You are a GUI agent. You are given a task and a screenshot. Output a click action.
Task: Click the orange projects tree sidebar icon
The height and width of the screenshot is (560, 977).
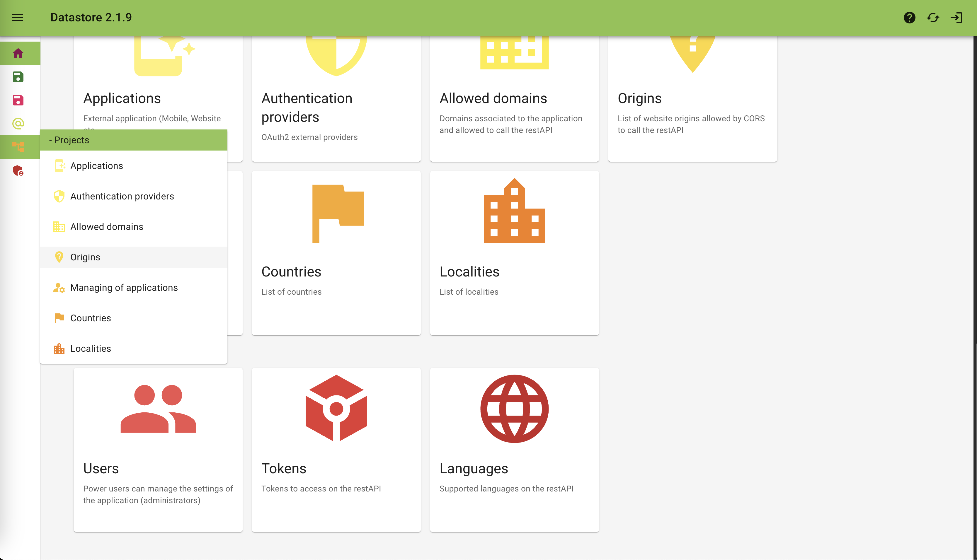click(18, 147)
